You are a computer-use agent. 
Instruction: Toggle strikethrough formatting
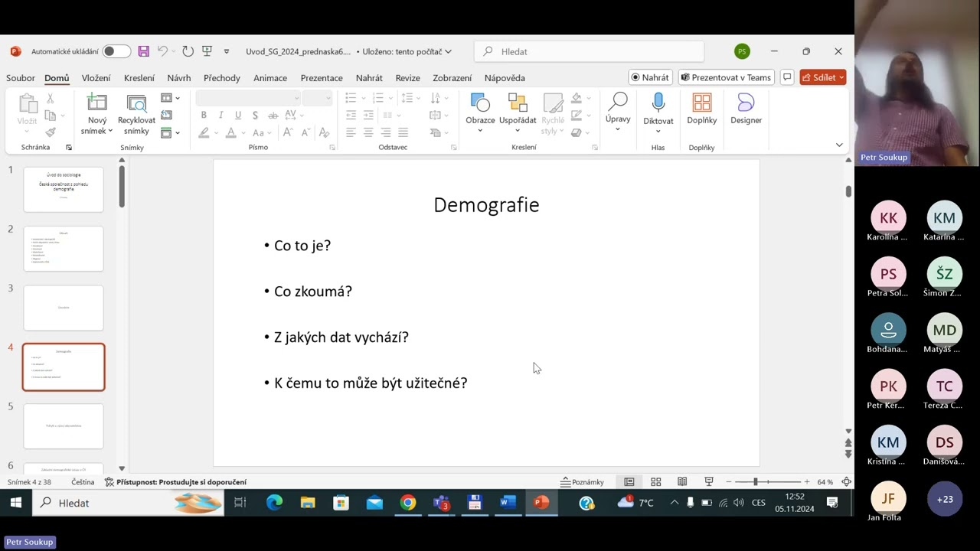pyautogui.click(x=273, y=115)
